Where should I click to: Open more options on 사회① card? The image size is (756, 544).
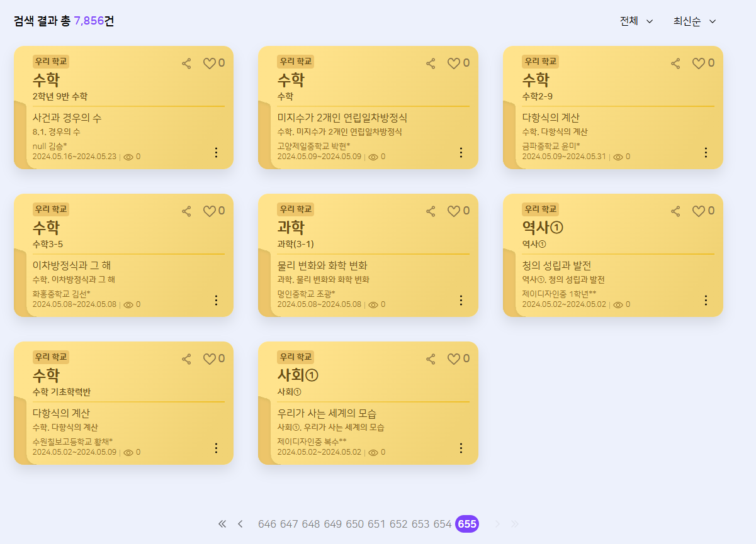461,448
